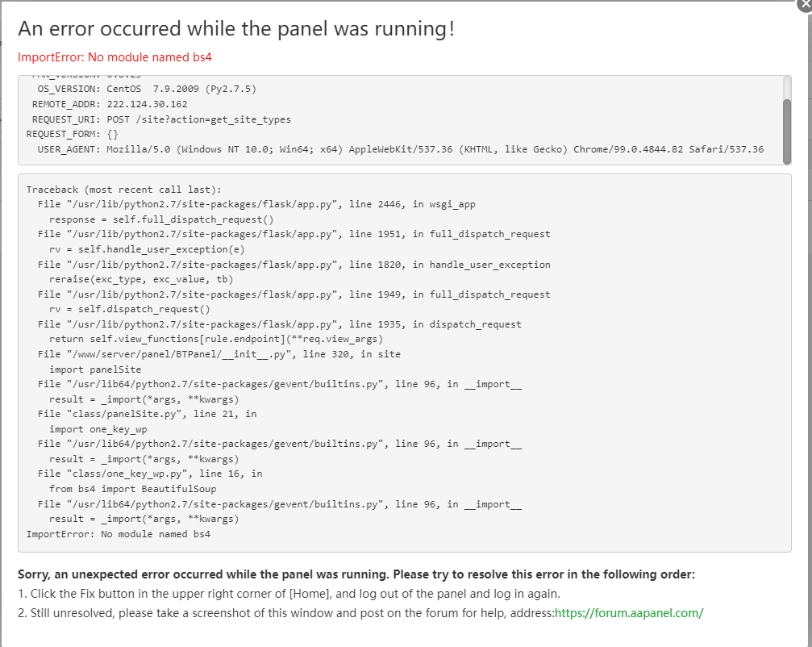Click the 'from bs4 import BeautifulSoup' line
The height and width of the screenshot is (647, 812).
(x=132, y=489)
